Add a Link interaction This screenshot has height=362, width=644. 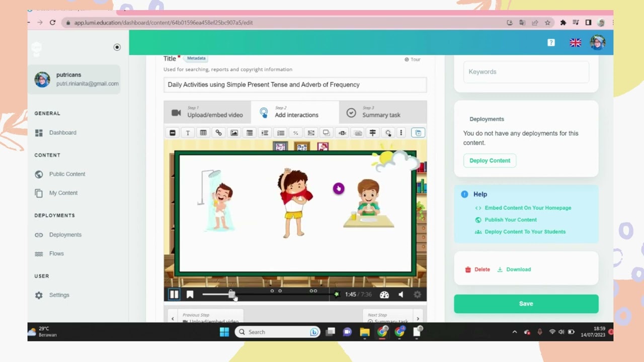point(218,133)
